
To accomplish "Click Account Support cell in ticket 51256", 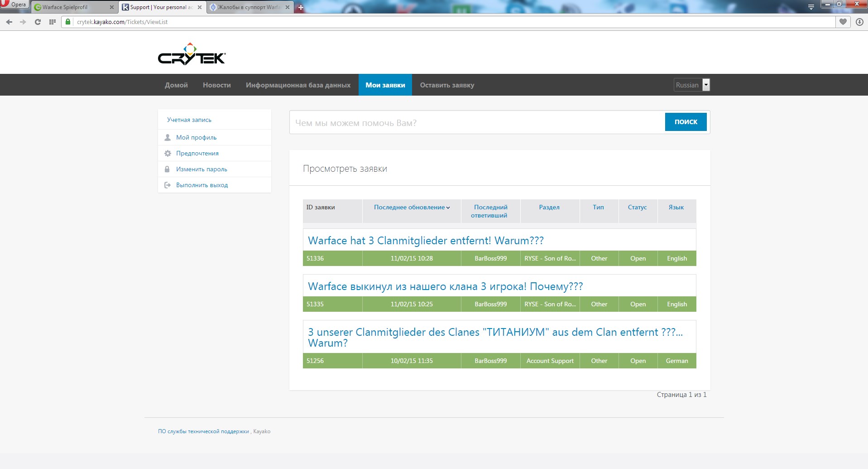I will 550,361.
